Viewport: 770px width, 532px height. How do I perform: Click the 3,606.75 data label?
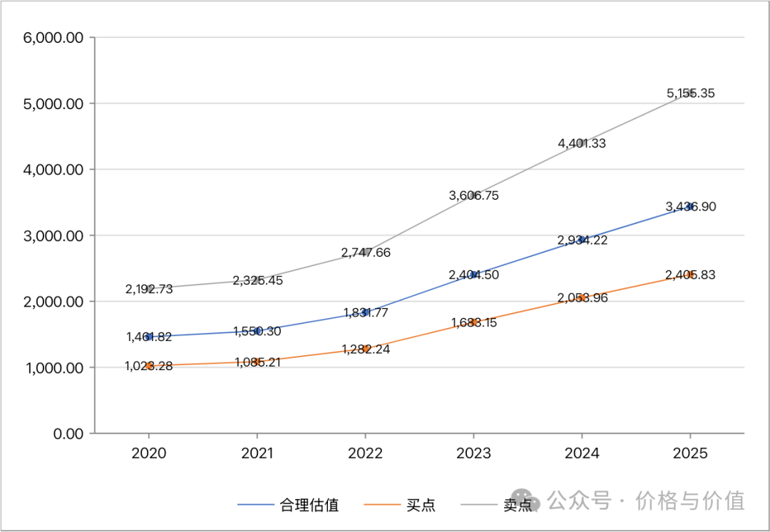pos(473,195)
